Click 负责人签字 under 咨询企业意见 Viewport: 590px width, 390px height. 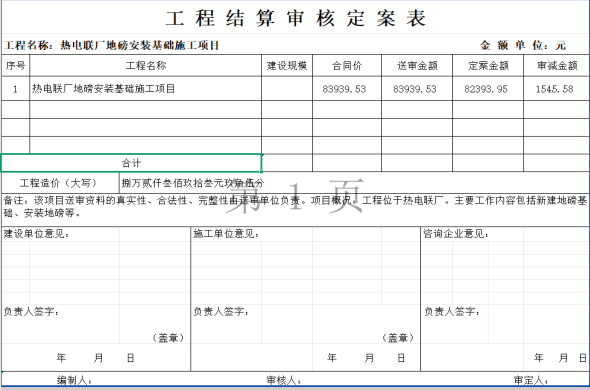click(452, 312)
